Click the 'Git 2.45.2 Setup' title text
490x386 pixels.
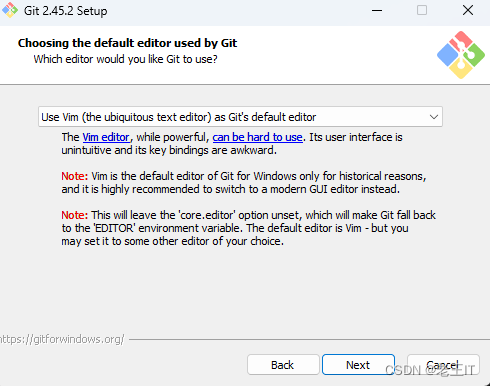(66, 11)
